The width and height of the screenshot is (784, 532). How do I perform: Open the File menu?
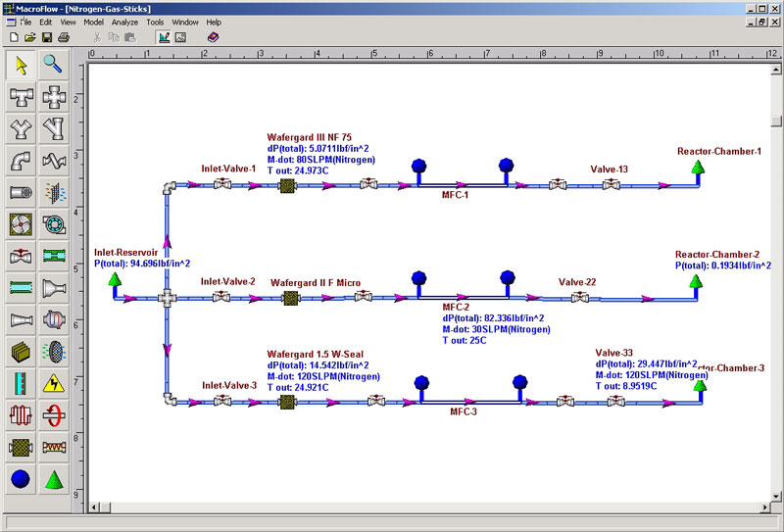click(x=25, y=22)
